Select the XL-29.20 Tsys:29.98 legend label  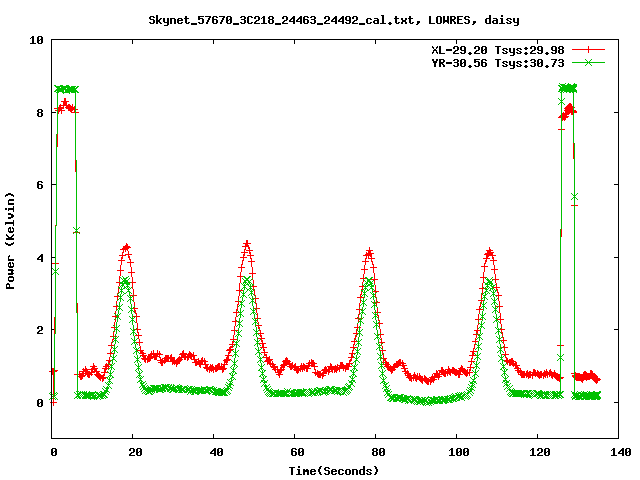(x=498, y=50)
